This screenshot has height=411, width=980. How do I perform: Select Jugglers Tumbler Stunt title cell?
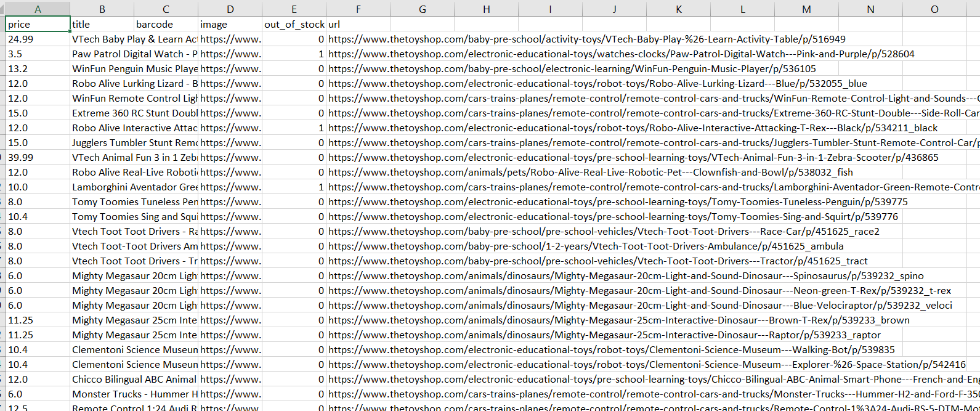pos(134,142)
